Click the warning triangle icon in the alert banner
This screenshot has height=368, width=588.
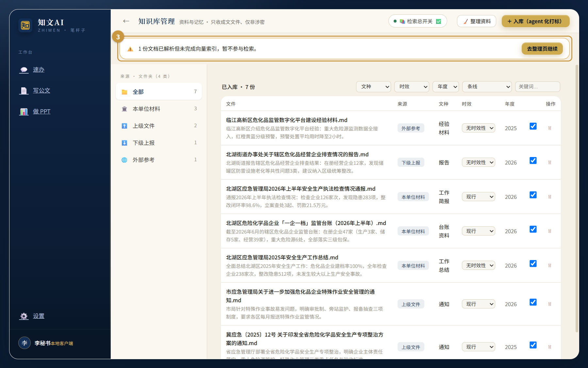[130, 49]
